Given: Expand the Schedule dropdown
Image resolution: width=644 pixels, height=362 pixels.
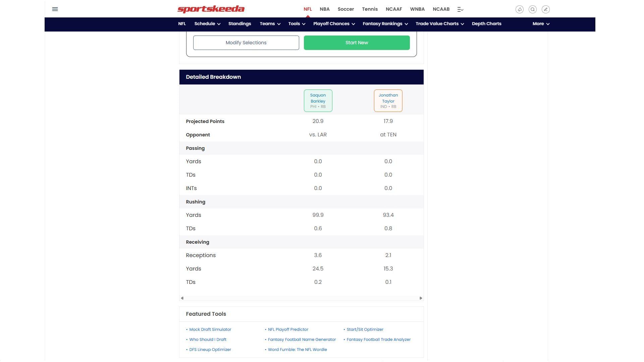Looking at the screenshot, I should click(x=207, y=24).
